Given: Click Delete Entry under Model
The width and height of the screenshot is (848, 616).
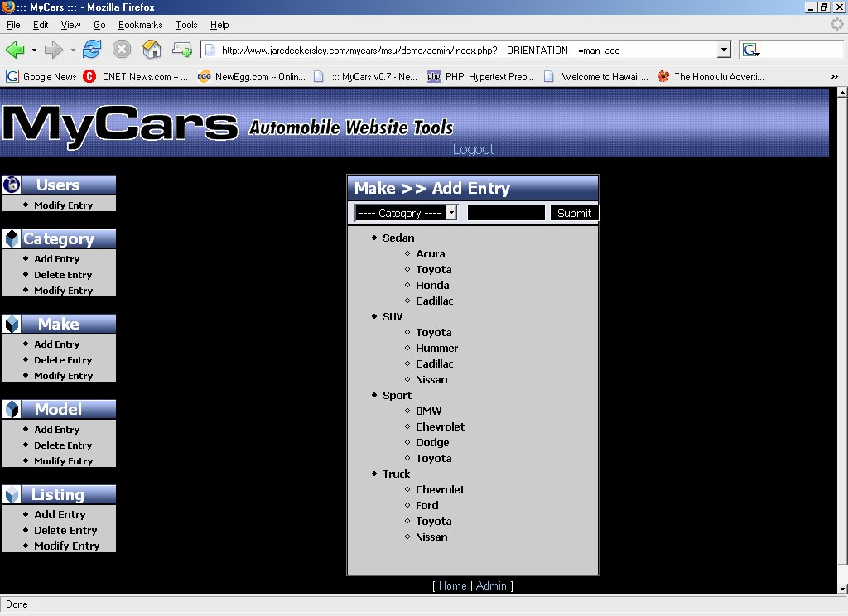Looking at the screenshot, I should [63, 445].
